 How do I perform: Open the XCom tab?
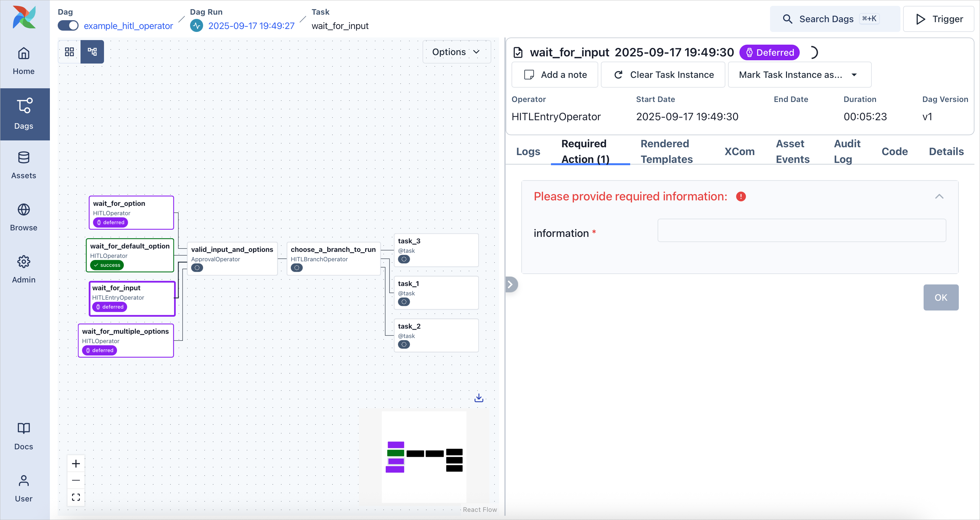739,151
